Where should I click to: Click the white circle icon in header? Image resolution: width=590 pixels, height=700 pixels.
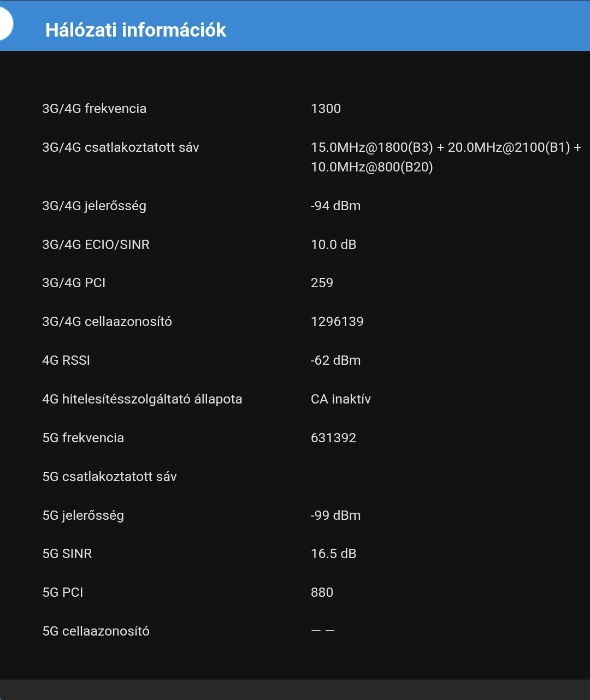click(x=4, y=25)
